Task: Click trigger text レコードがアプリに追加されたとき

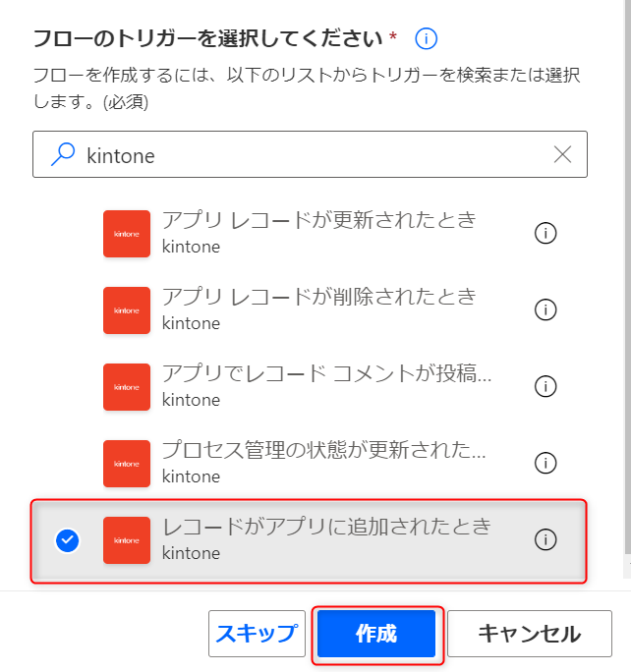Action: click(326, 527)
